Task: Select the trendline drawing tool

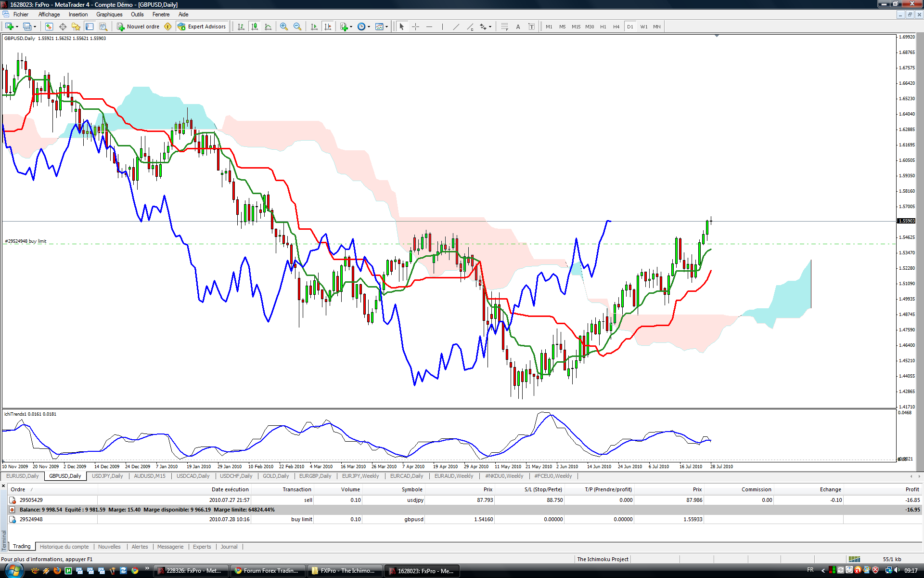Action: (x=456, y=26)
